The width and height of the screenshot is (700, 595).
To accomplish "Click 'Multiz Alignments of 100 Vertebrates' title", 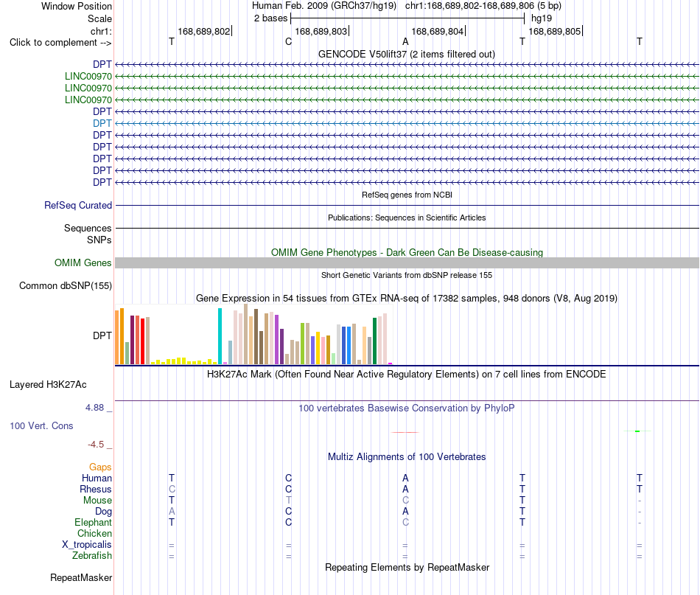I will [407, 457].
